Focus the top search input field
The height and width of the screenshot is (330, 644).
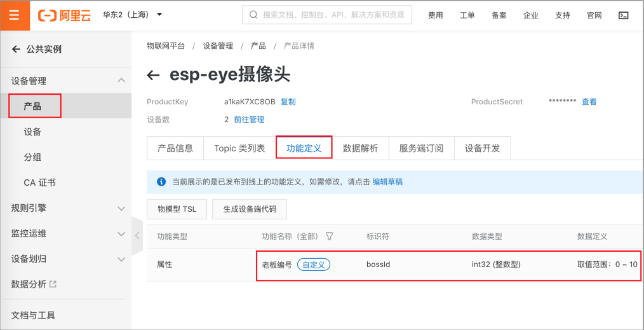[333, 15]
